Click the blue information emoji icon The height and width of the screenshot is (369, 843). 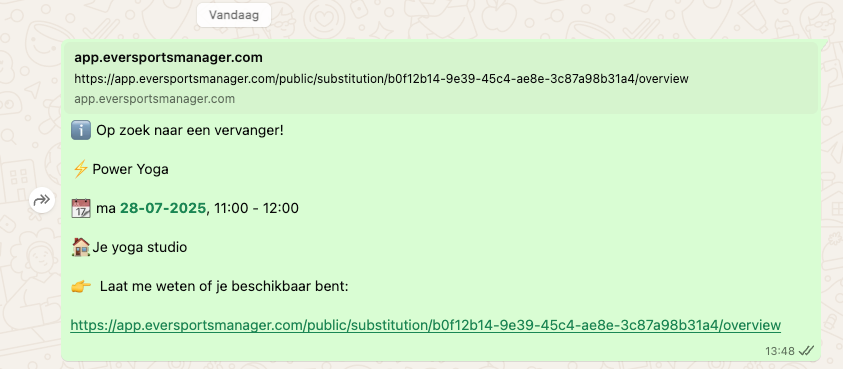pos(81,130)
